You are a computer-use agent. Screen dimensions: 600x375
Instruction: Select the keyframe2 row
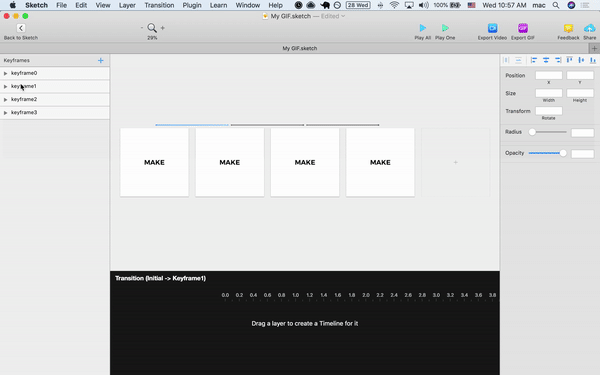pos(55,99)
